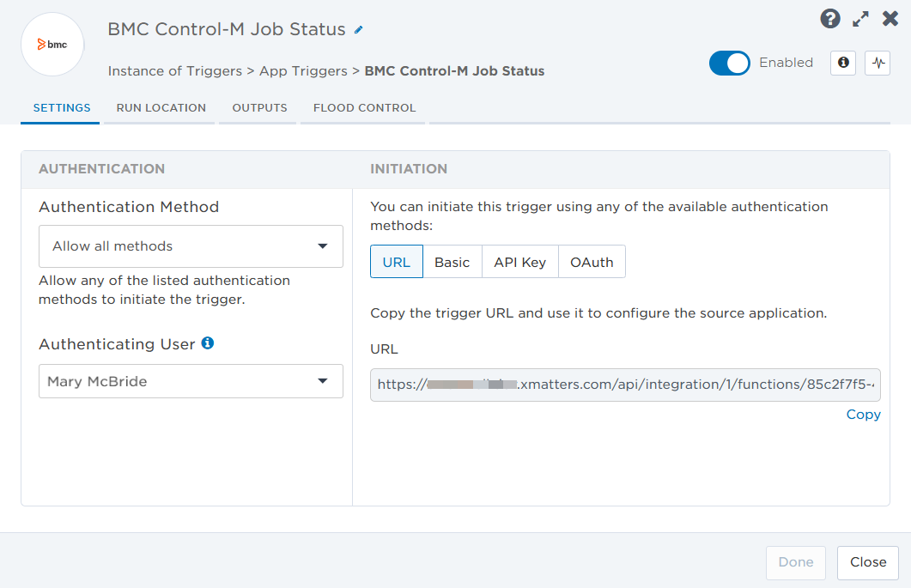Select the API Key initiation method
Screen dimensions: 911x588
(x=519, y=263)
